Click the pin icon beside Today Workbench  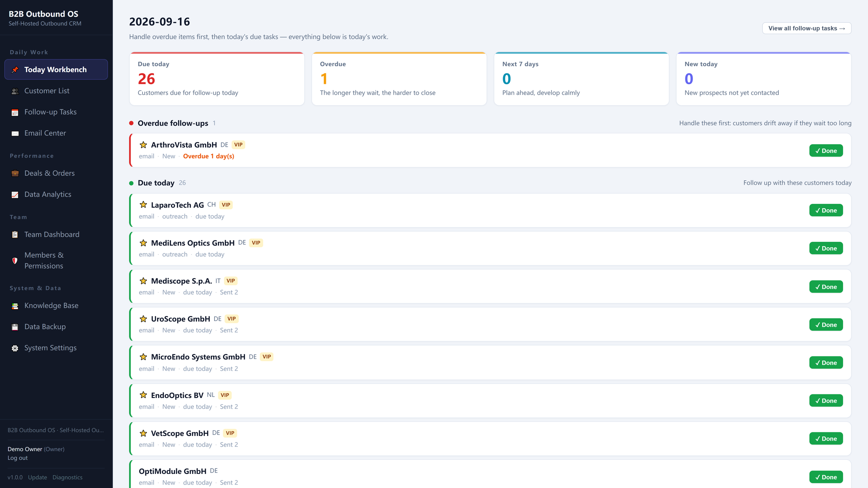click(x=15, y=70)
